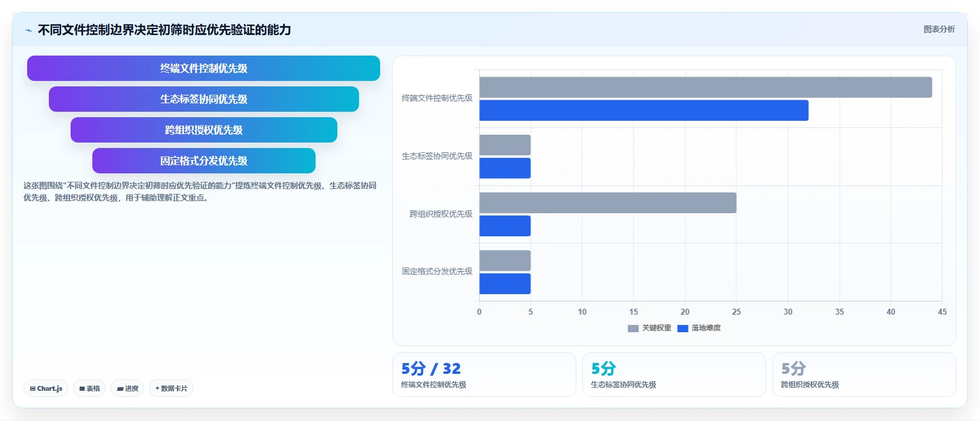980x421 pixels.
Task: Click the grey 关键权重 legend color swatch
Action: click(x=633, y=329)
